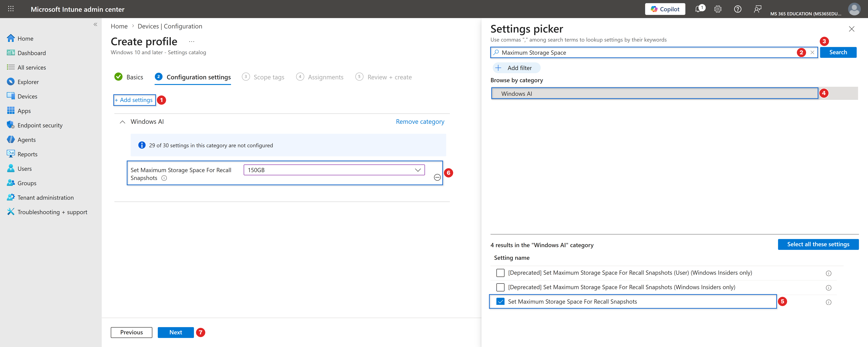
Task: Collapse the left navigation with double chevron
Action: click(95, 24)
